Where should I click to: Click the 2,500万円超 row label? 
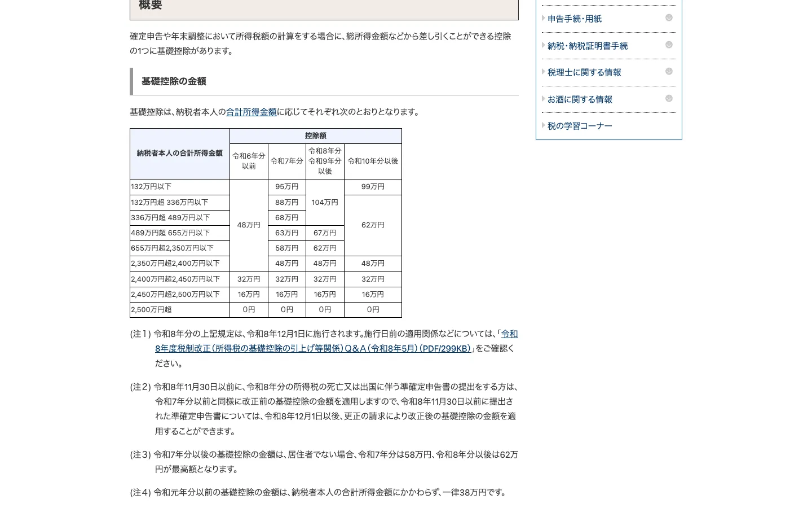pyautogui.click(x=180, y=310)
